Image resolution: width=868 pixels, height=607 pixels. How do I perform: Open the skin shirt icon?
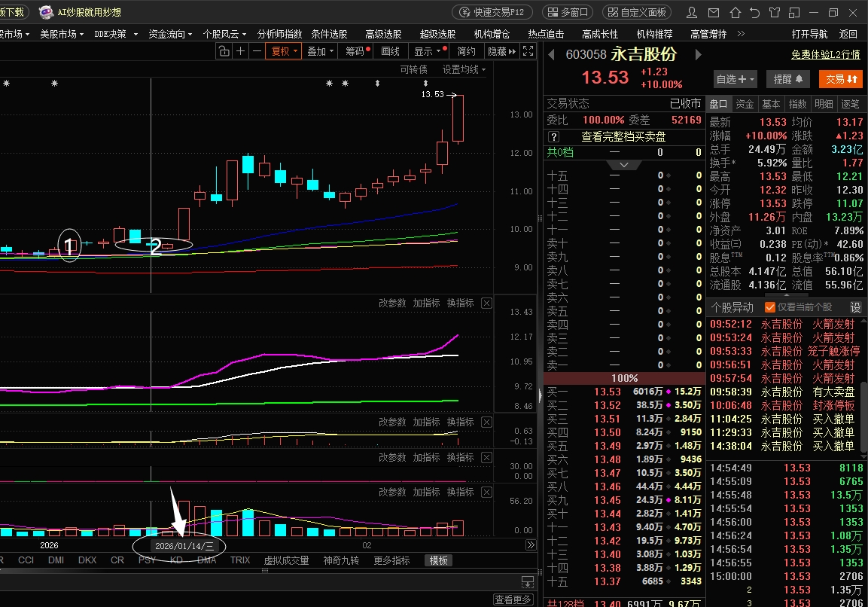pos(775,12)
